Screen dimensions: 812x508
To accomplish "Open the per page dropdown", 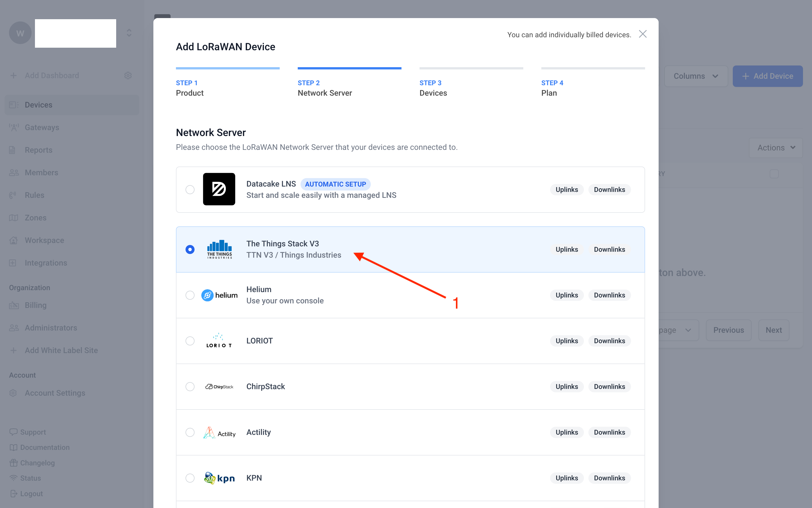I will click(x=678, y=330).
